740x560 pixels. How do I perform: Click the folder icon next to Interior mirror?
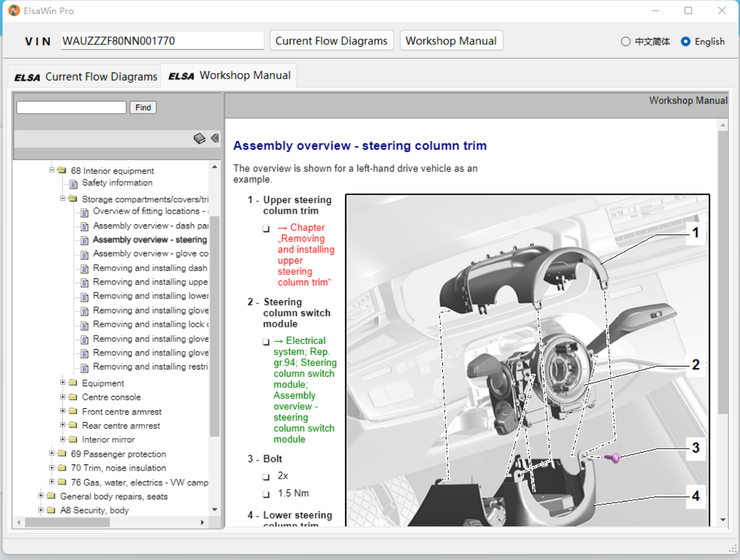[73, 440]
